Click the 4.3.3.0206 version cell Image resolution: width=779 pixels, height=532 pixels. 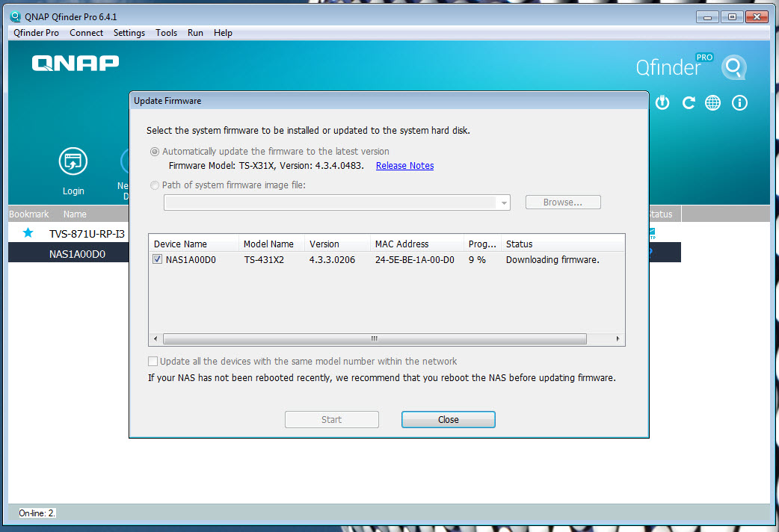click(x=332, y=260)
